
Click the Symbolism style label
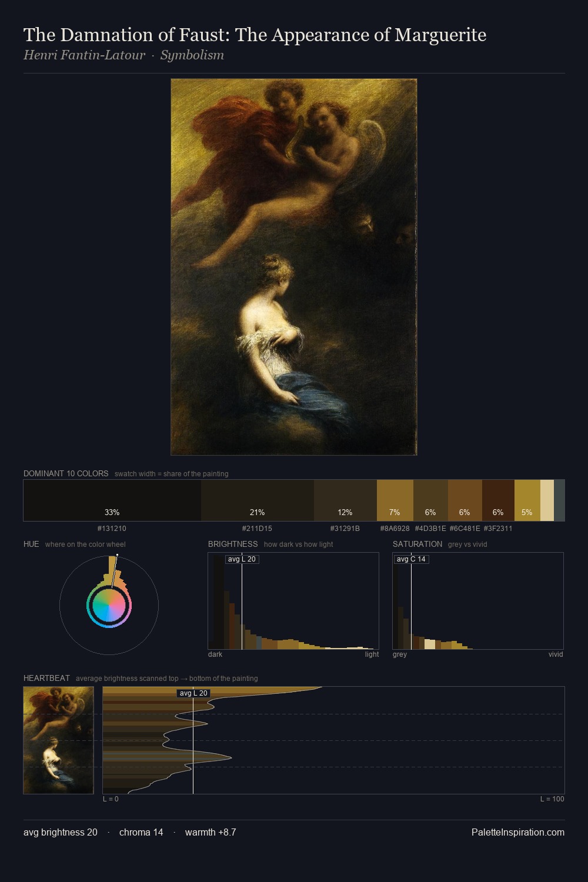click(x=192, y=55)
